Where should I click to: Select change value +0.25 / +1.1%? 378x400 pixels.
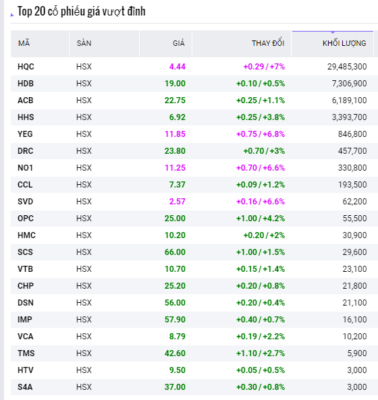pos(261,100)
